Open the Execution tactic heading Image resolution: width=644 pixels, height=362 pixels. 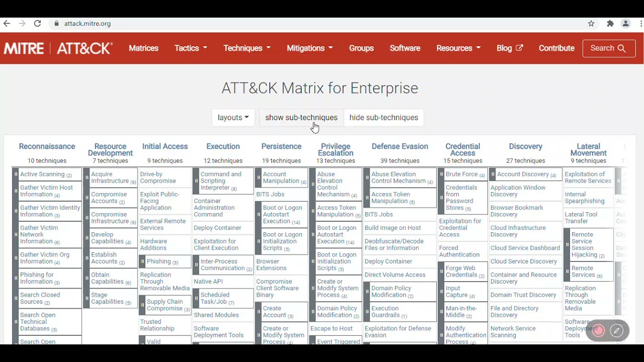(x=223, y=146)
